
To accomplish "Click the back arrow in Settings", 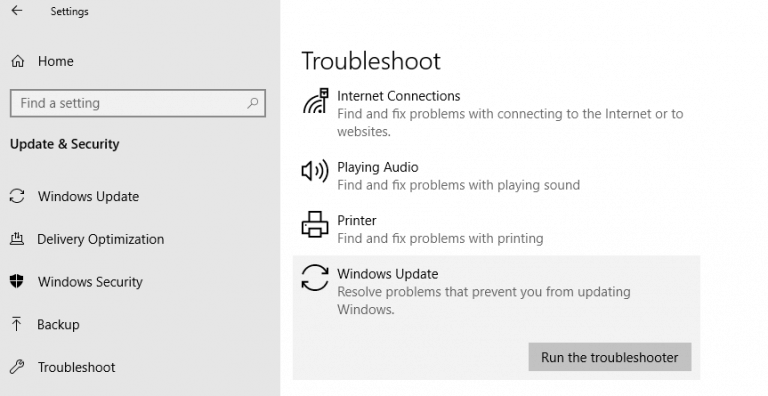I will coord(17,10).
